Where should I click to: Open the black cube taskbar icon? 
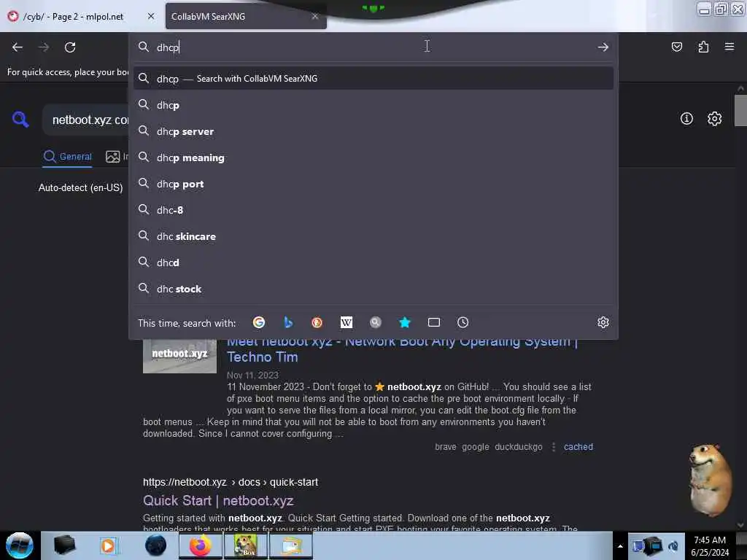click(64, 545)
